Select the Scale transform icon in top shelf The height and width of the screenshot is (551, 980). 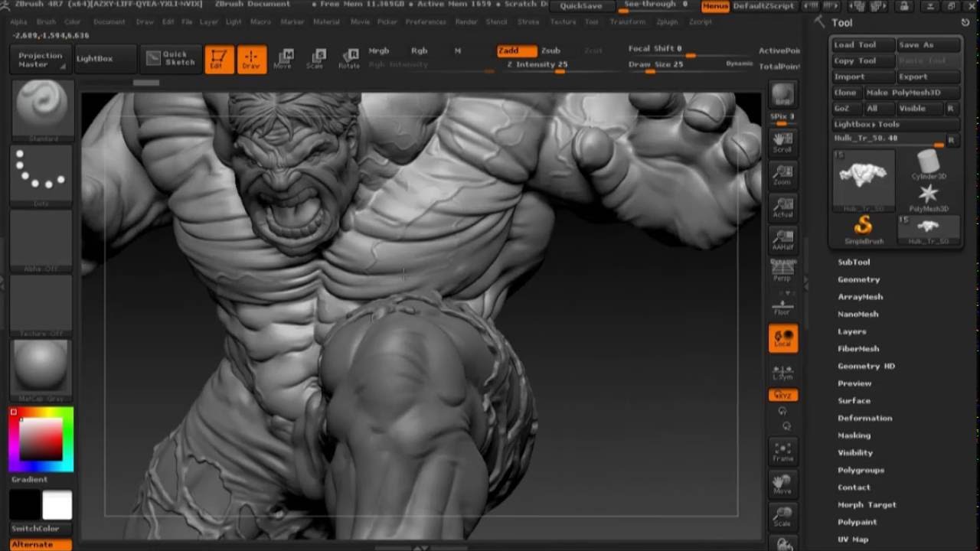coord(315,60)
